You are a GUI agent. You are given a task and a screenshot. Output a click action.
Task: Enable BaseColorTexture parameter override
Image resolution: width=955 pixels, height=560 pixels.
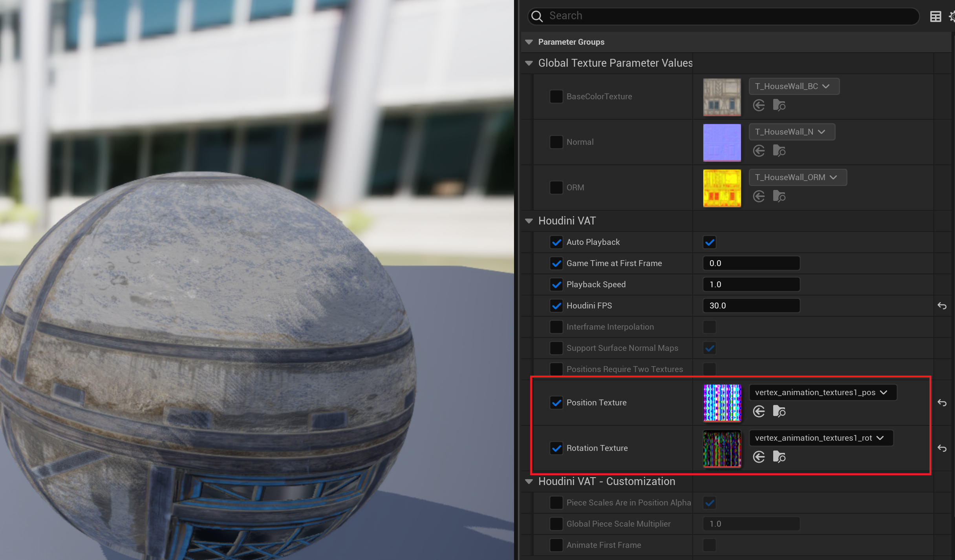pyautogui.click(x=556, y=97)
